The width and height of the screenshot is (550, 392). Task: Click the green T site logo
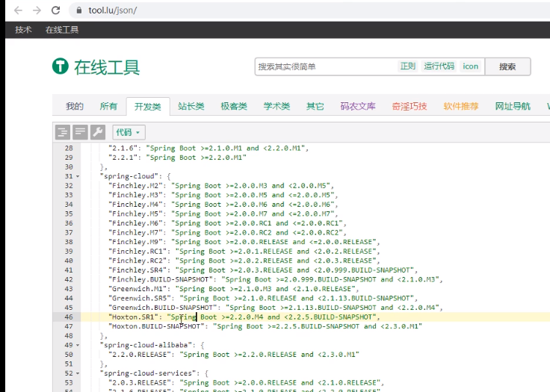point(61,66)
